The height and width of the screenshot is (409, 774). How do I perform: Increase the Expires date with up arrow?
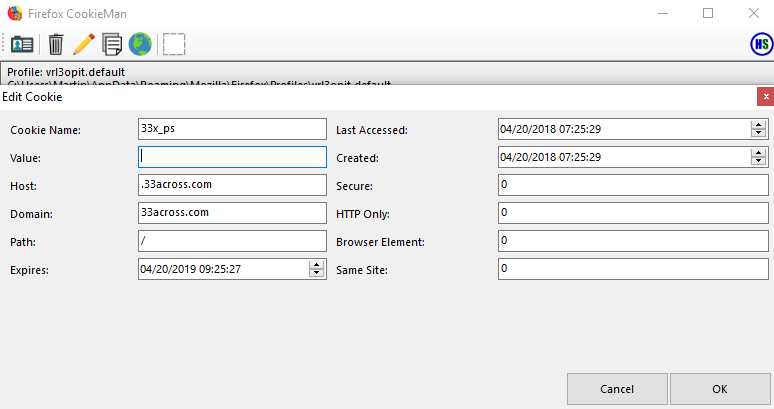pyautogui.click(x=316, y=265)
